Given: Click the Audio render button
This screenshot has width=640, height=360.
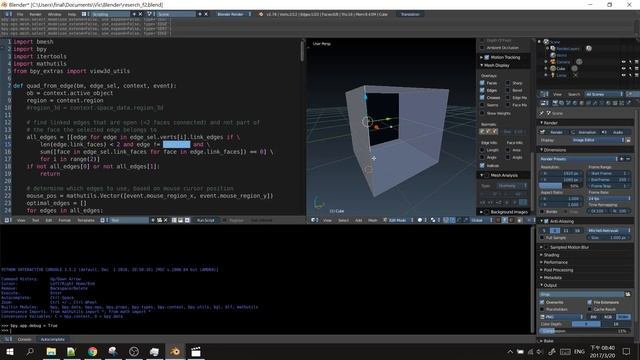Looking at the screenshot, I should click(615, 132).
